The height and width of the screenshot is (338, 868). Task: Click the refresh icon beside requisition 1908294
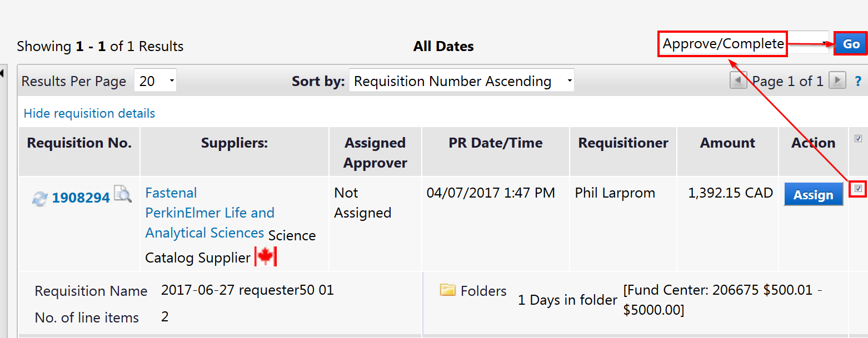[x=39, y=199]
